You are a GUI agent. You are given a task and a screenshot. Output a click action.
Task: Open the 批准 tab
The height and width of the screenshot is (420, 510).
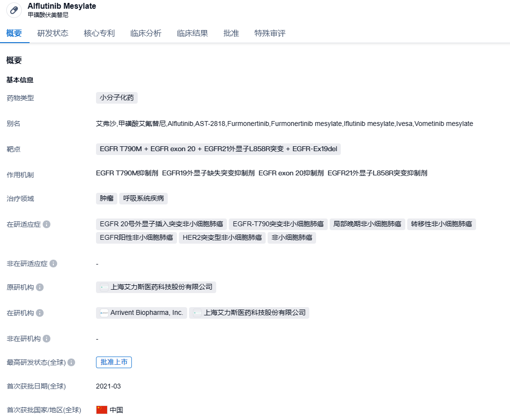(231, 33)
